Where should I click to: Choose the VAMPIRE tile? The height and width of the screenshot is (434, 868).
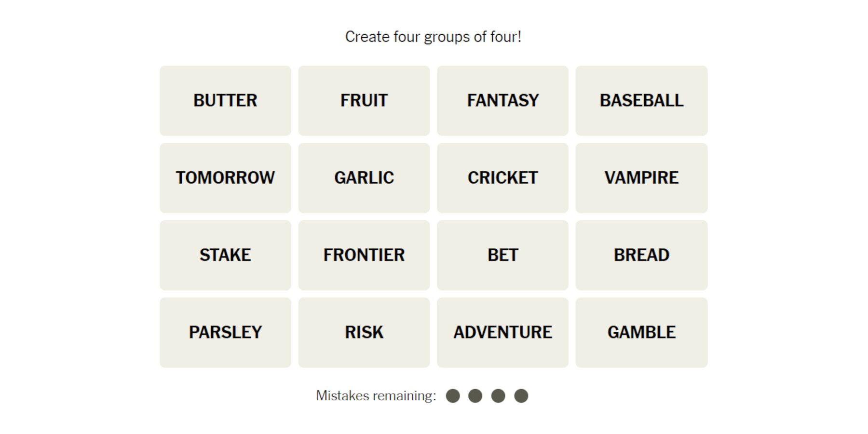(x=641, y=178)
